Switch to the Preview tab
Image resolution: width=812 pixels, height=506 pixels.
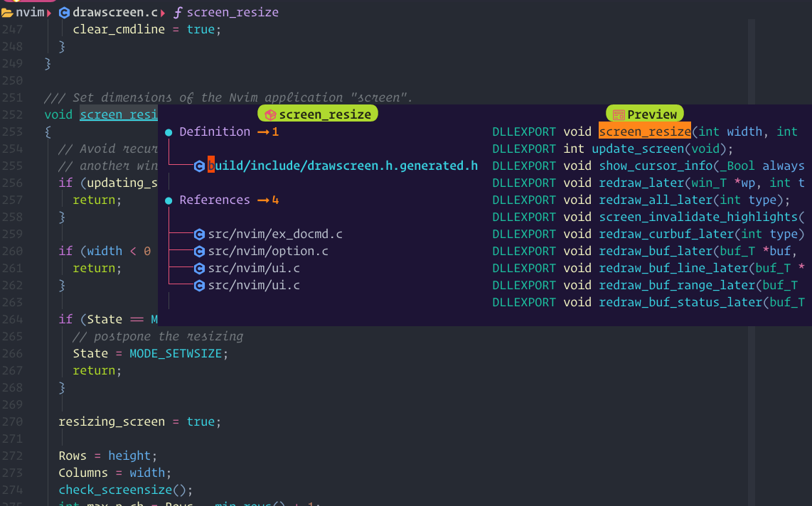644,113
